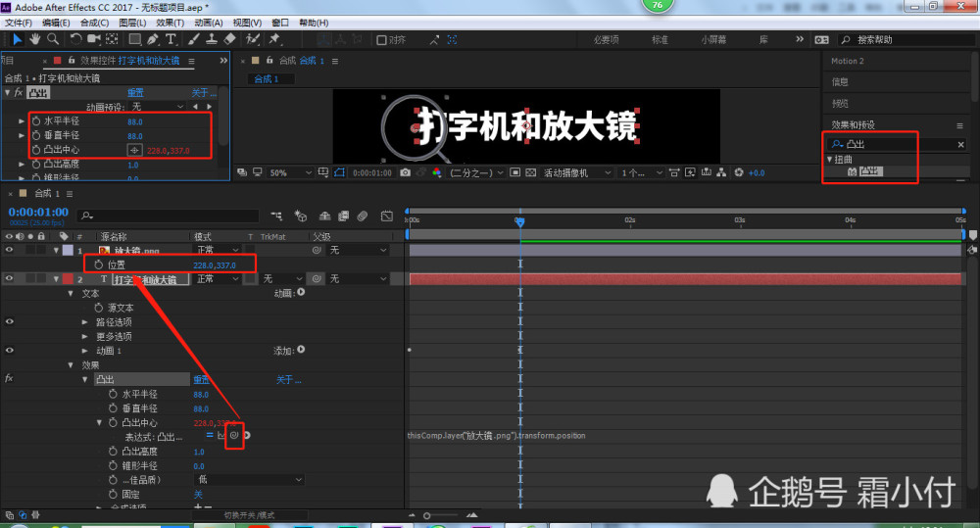Select the Rectangle shape tool

coord(134,39)
